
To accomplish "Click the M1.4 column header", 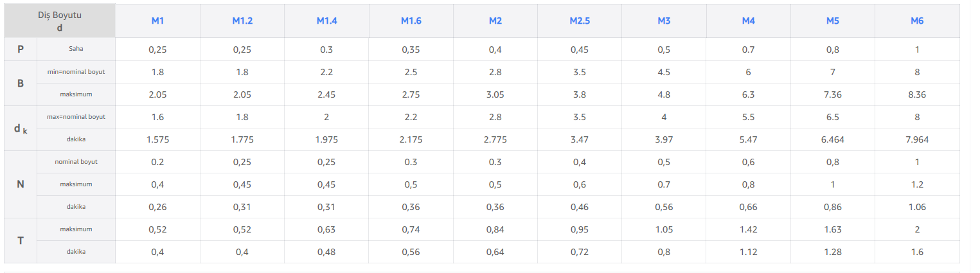I will [326, 21].
